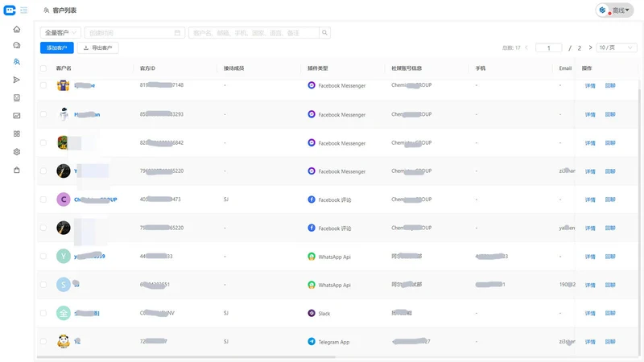Click the Facebook icon in the row ending 473
This screenshot has height=362, width=644.
[312, 200]
